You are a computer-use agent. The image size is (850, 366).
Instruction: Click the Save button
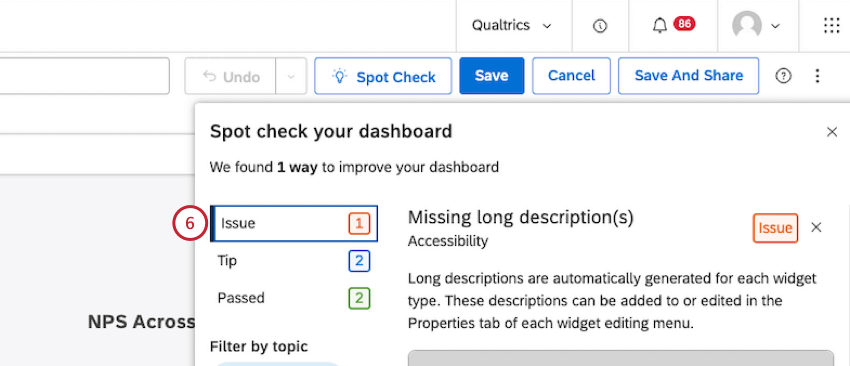tap(492, 76)
